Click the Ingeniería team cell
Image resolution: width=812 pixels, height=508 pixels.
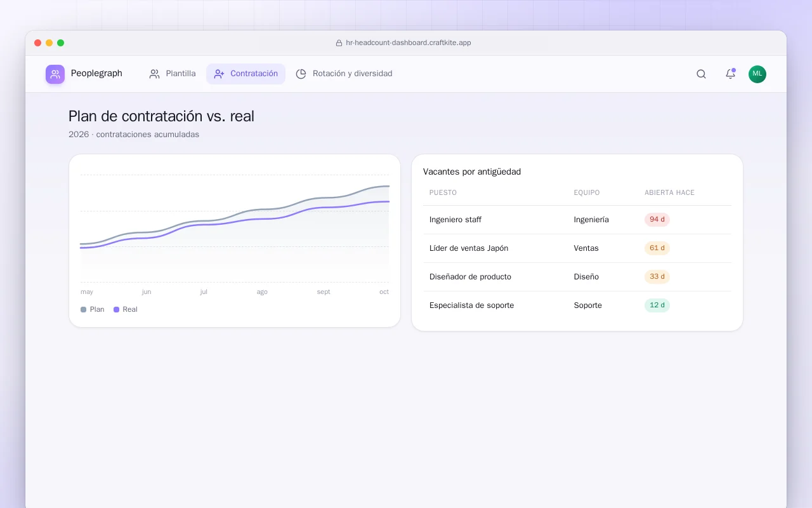(591, 220)
